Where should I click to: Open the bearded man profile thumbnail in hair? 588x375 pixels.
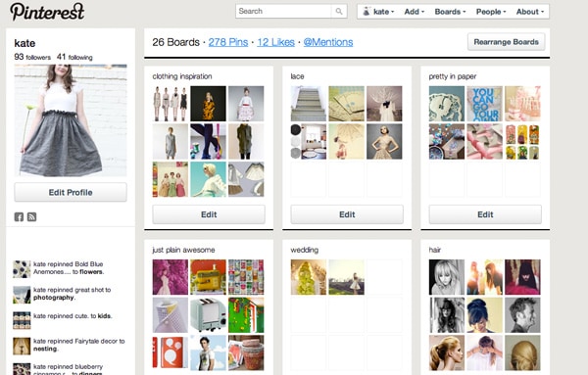point(522,315)
